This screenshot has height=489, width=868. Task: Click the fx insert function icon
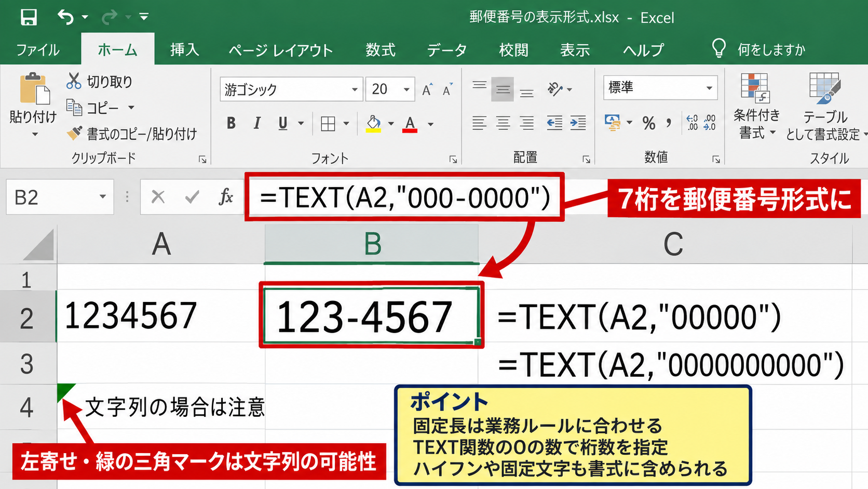click(x=226, y=197)
